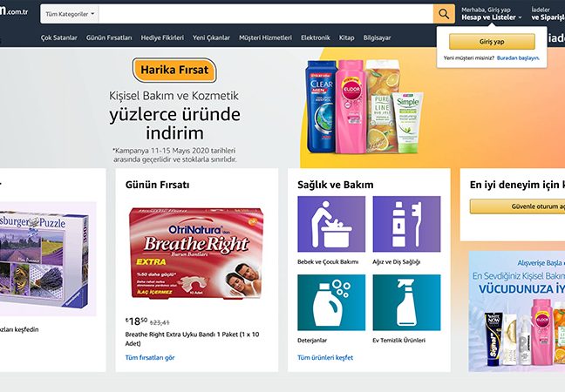Open the Tüm fırsatları gör link

(x=150, y=357)
